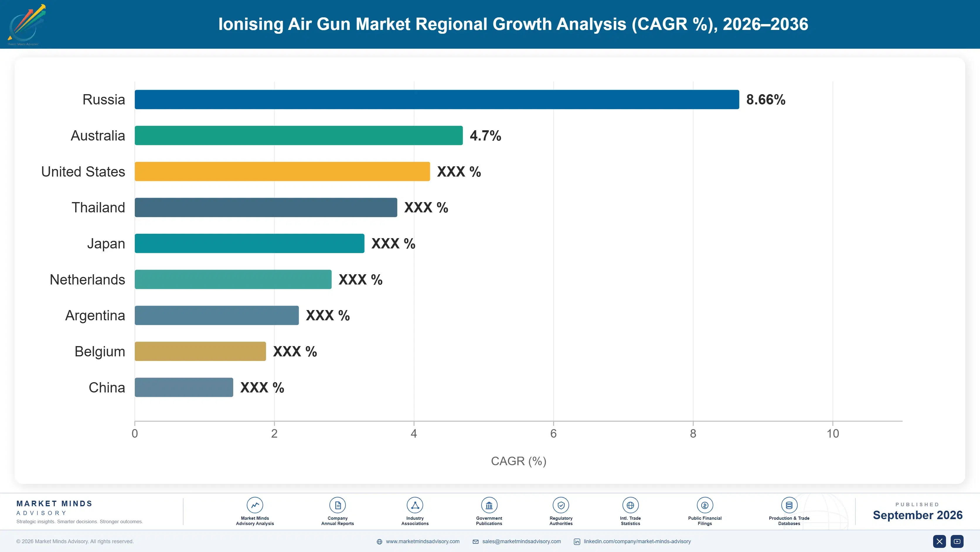Open www.marketmindsadvisory.com link
Screen dimensions: 980x552
pyautogui.click(x=423, y=541)
